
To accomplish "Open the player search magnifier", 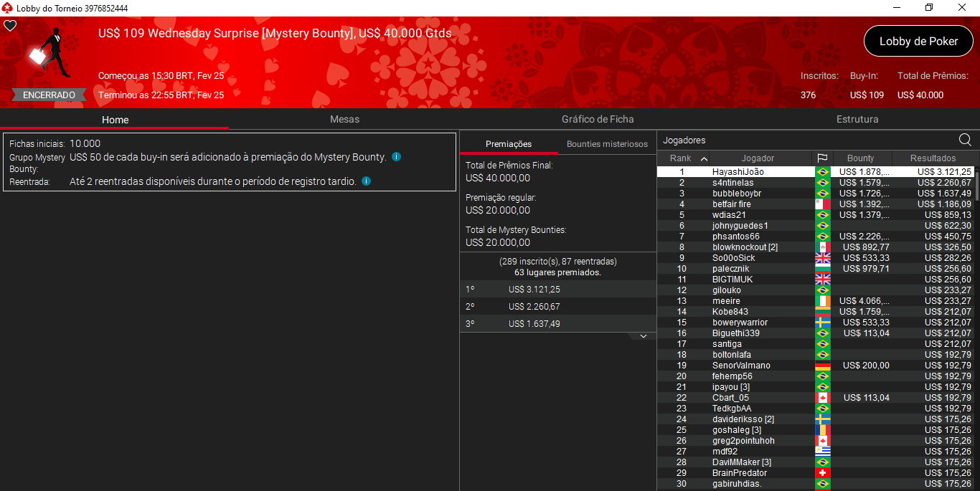I will point(965,140).
